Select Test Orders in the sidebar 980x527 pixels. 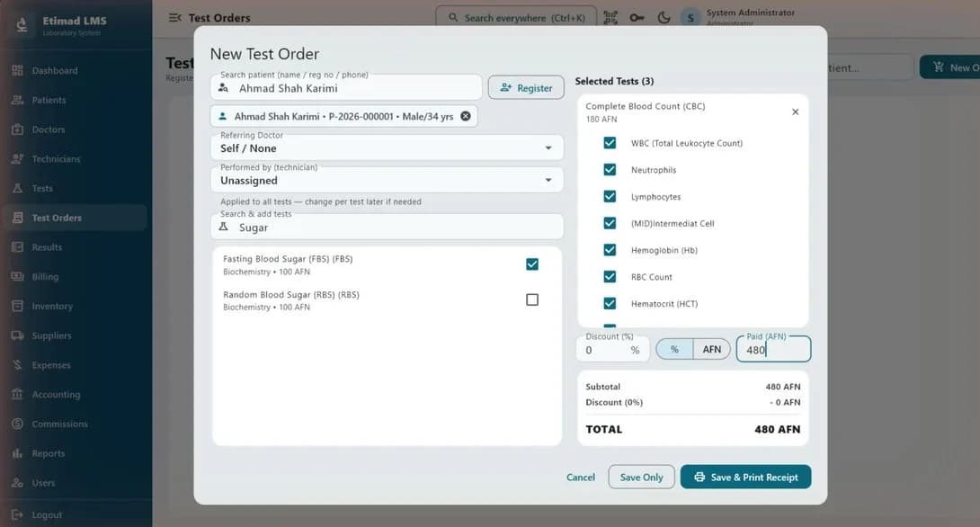coord(75,218)
